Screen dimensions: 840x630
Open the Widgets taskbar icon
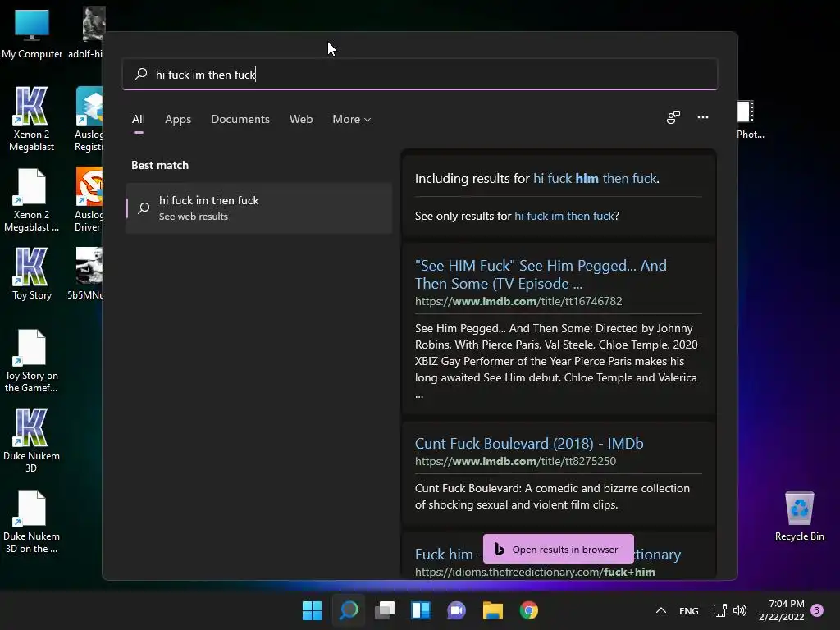point(421,610)
